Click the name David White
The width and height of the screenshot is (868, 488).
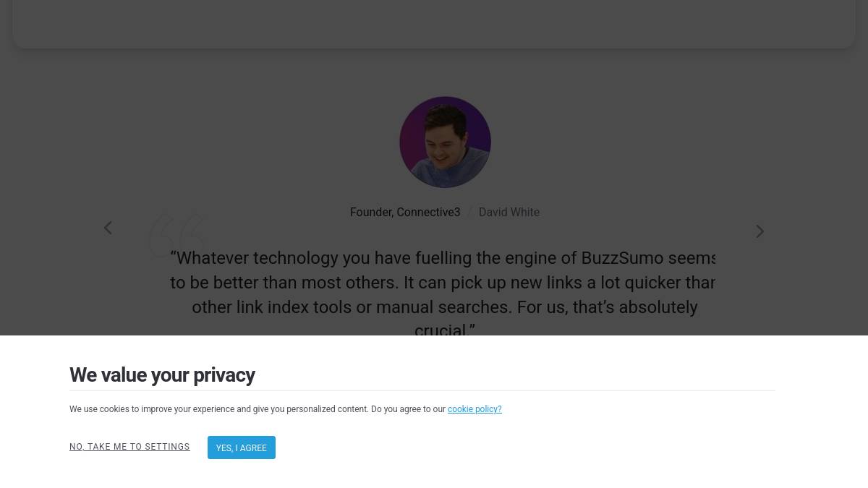click(509, 213)
